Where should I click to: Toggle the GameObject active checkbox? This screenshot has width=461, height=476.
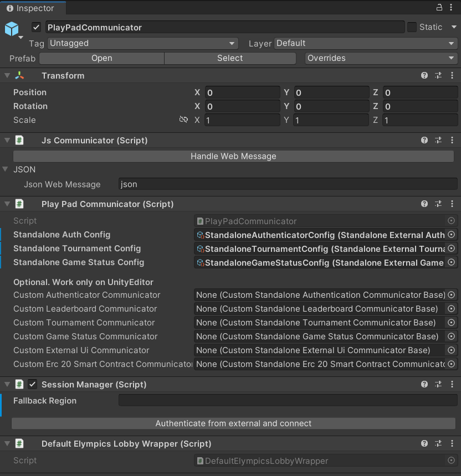[36, 27]
